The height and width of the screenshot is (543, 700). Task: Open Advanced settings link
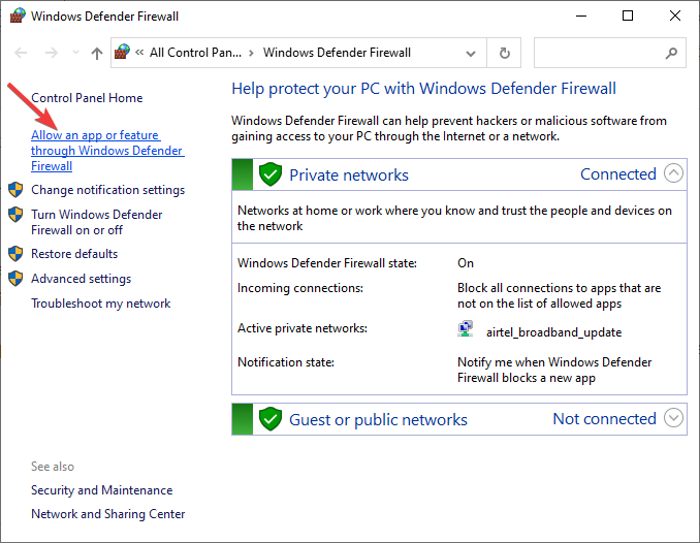pyautogui.click(x=80, y=279)
